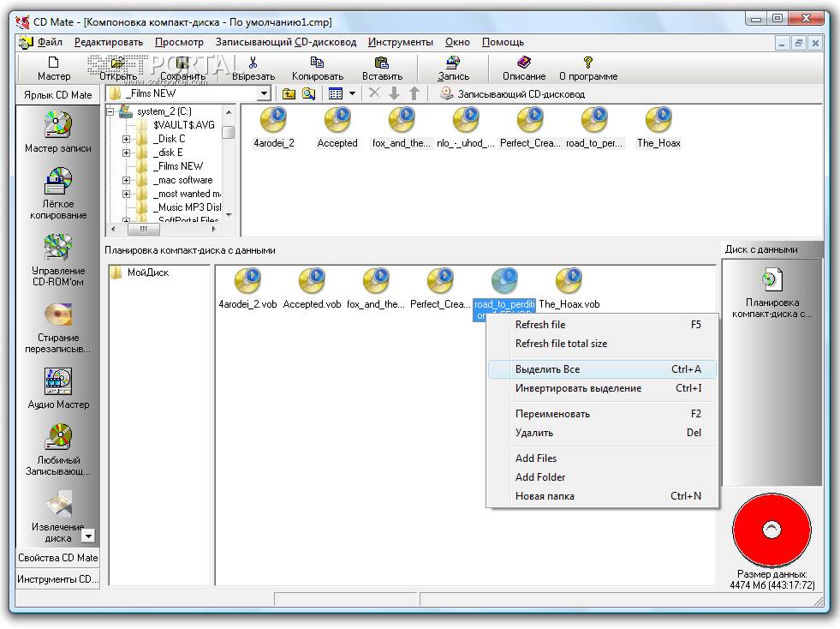Click the delete X toolbar icon
The width and height of the screenshot is (840, 629).
pyautogui.click(x=374, y=93)
